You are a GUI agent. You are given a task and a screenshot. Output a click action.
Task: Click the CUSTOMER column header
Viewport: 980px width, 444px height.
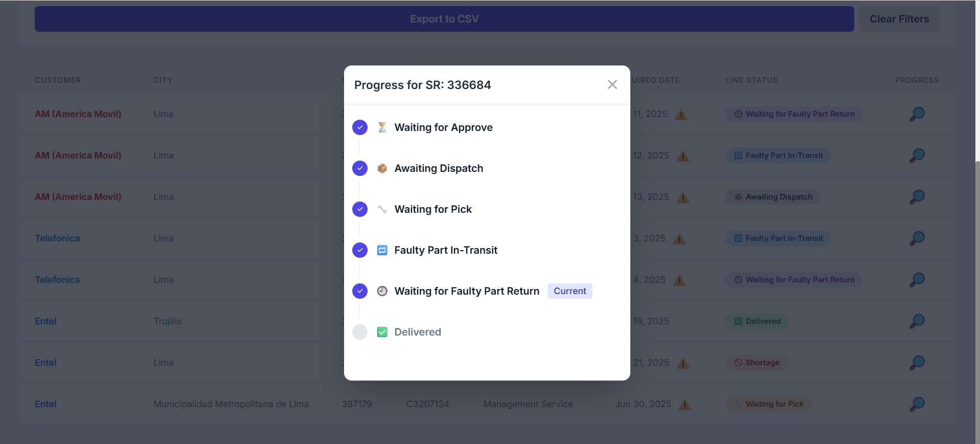58,80
